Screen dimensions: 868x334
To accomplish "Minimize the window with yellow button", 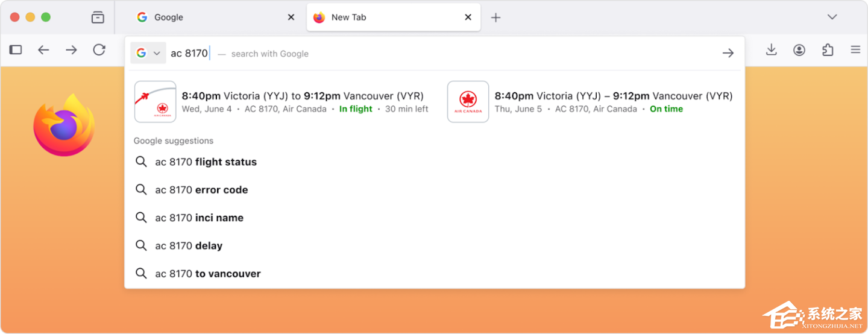I will click(30, 17).
